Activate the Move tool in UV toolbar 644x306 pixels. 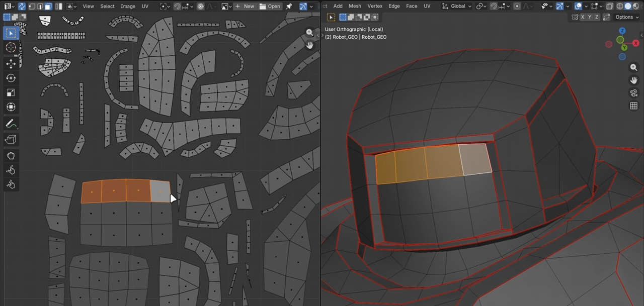11,64
